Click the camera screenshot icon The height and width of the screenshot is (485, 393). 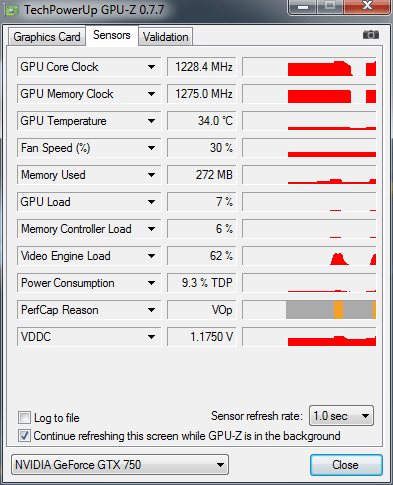coord(371,35)
